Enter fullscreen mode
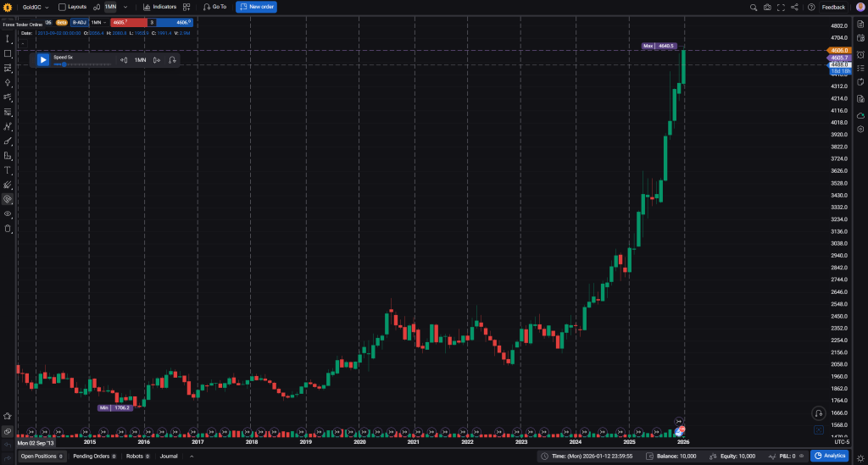Viewport: 868px width, 465px height. (781, 7)
